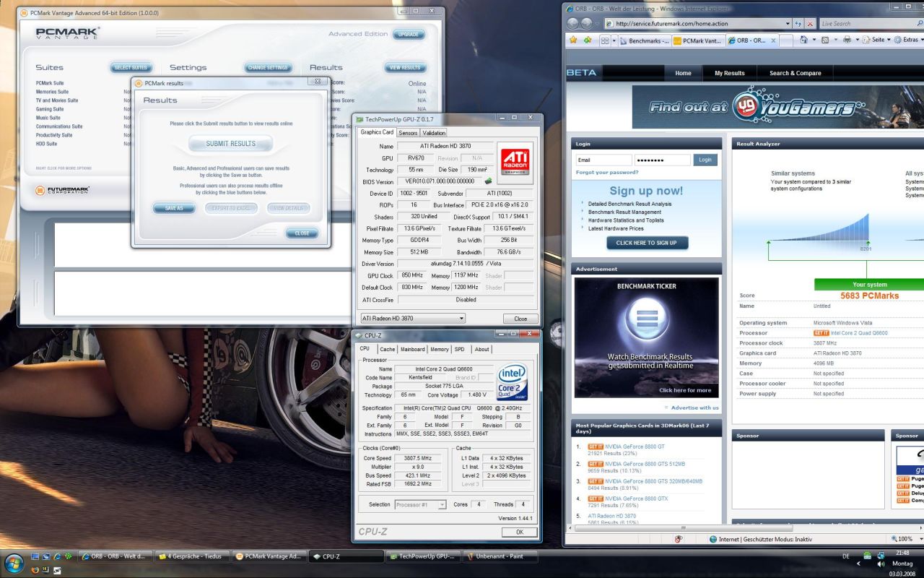Click Internet Explorer back arrow button
Screen dimensions: 924x578
click(572, 24)
